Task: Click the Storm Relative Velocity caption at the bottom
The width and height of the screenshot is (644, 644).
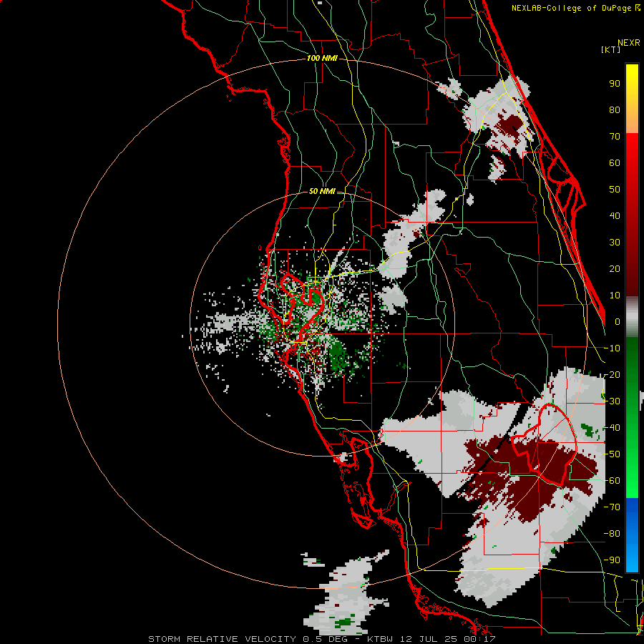Action: click(x=321, y=639)
